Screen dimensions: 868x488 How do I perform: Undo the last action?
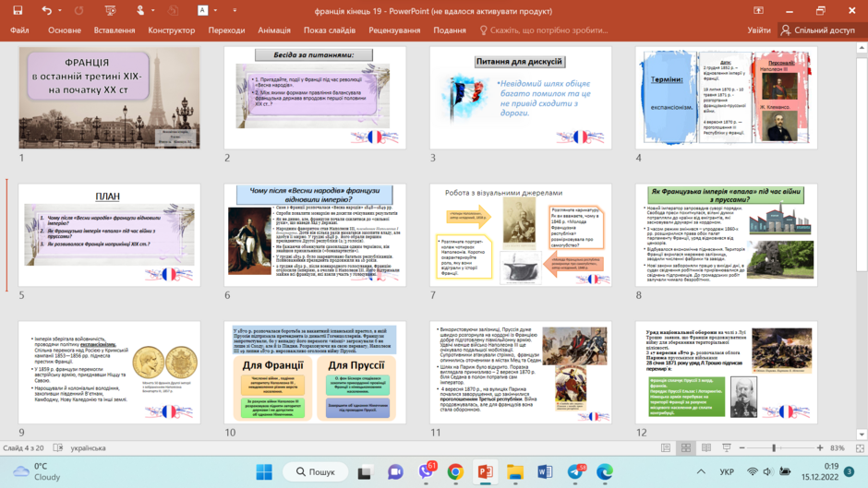pos(46,10)
